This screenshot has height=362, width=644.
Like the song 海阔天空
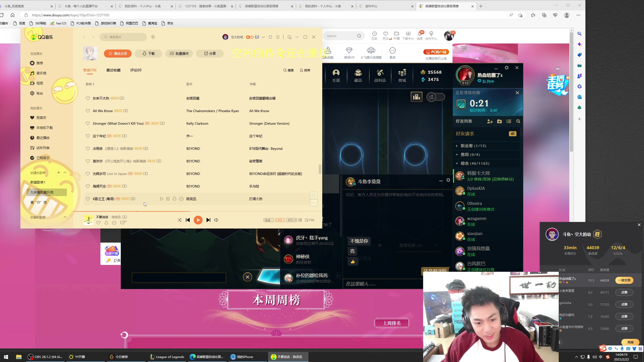click(x=88, y=186)
